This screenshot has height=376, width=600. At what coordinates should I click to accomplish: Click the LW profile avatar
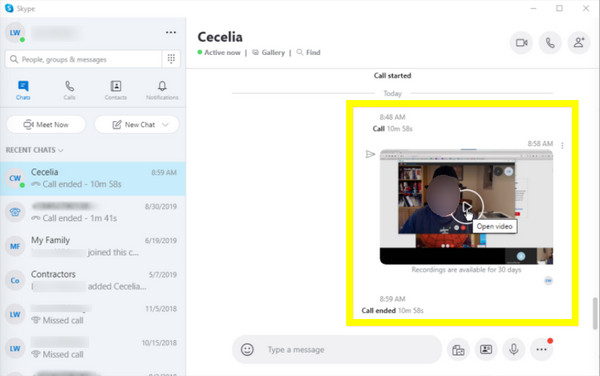pyautogui.click(x=15, y=33)
